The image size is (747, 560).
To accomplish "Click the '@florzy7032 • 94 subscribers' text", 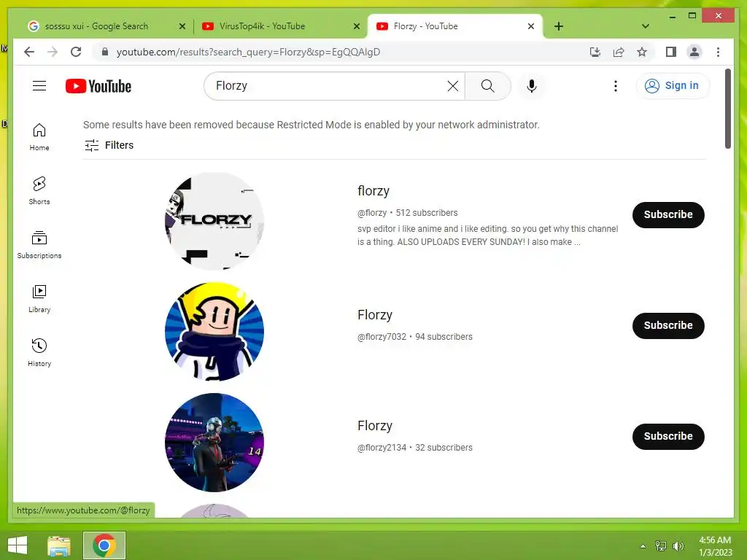I will tap(414, 337).
